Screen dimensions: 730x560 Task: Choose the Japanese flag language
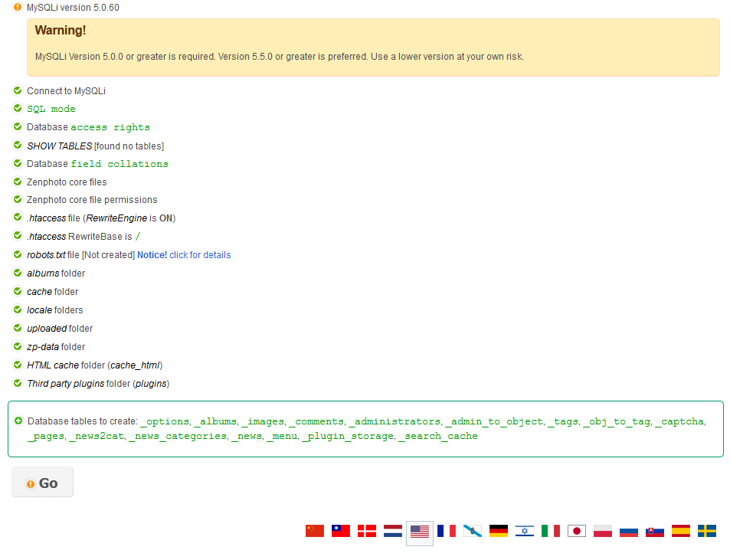pos(577,531)
